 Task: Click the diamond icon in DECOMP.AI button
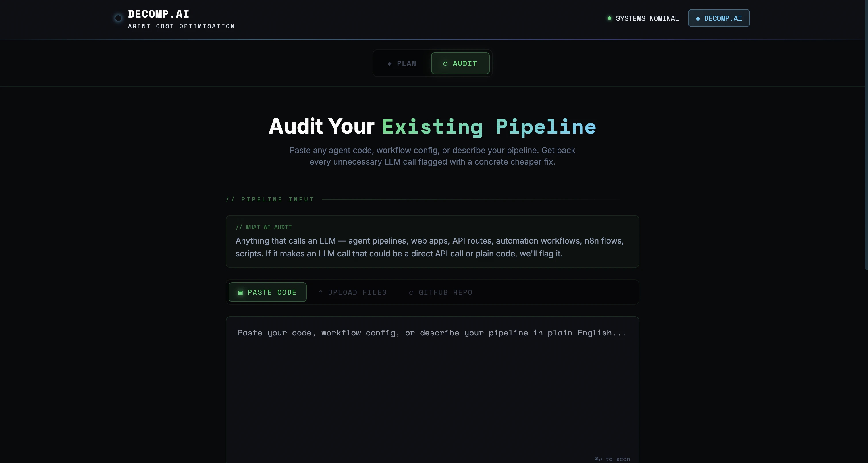[x=698, y=19]
